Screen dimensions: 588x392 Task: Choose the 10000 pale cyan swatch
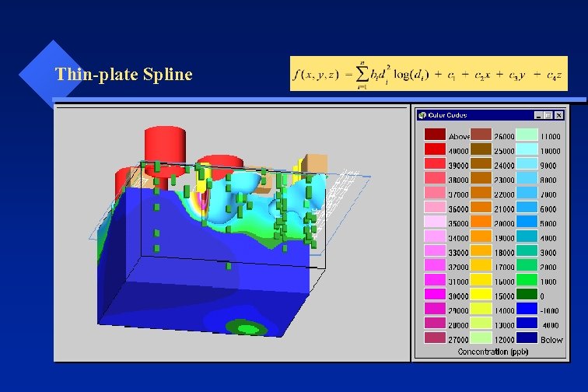(527, 149)
